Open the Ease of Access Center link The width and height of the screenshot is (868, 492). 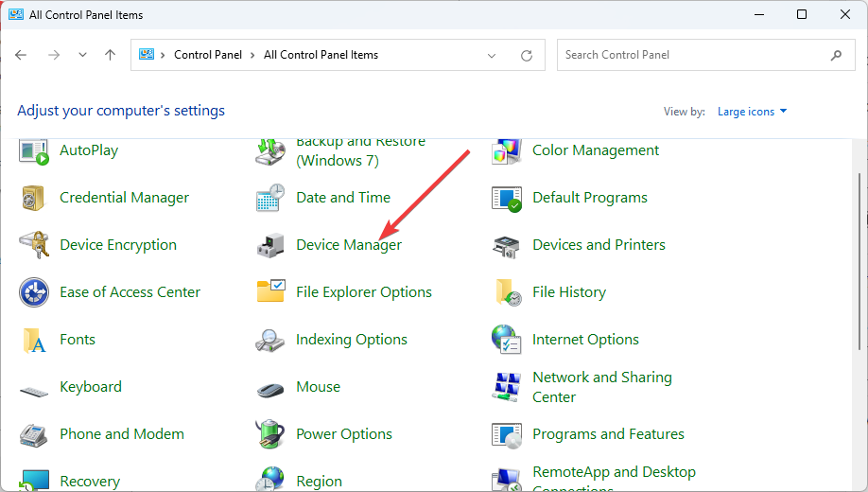pyautogui.click(x=130, y=292)
